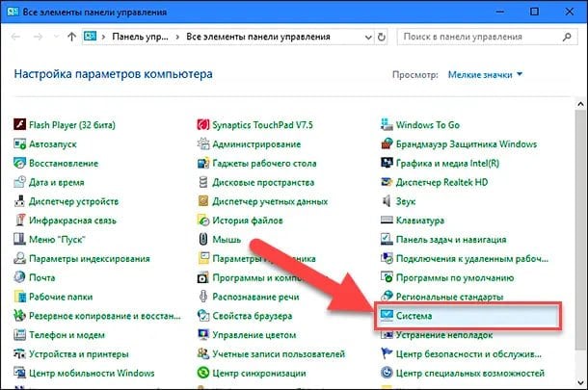
Task: Click the Инфракрасная связь icon
Action: 19,220
